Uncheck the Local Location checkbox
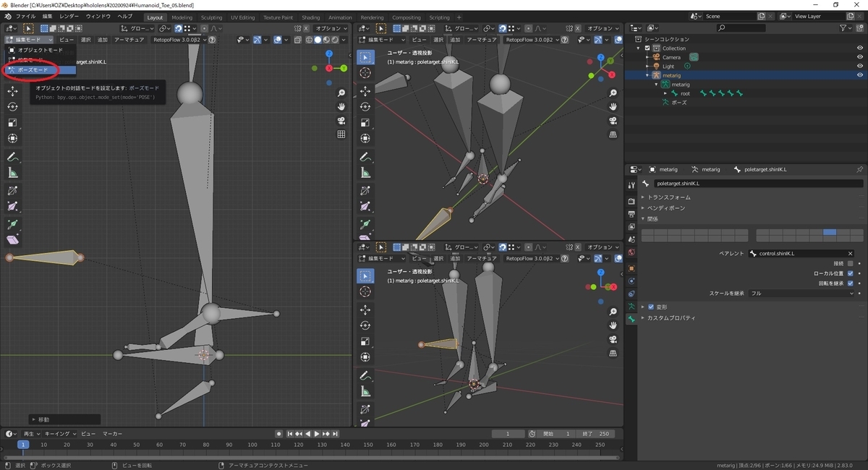The image size is (868, 470). [850, 273]
